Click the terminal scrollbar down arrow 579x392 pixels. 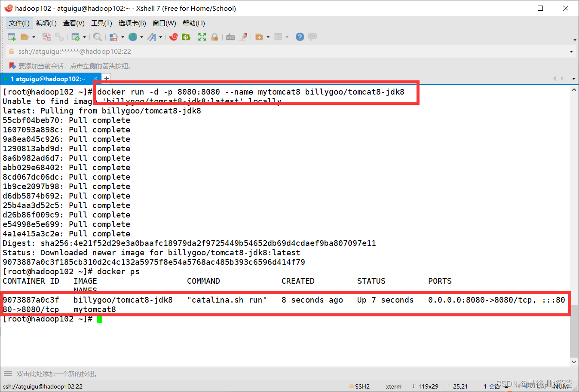(574, 362)
